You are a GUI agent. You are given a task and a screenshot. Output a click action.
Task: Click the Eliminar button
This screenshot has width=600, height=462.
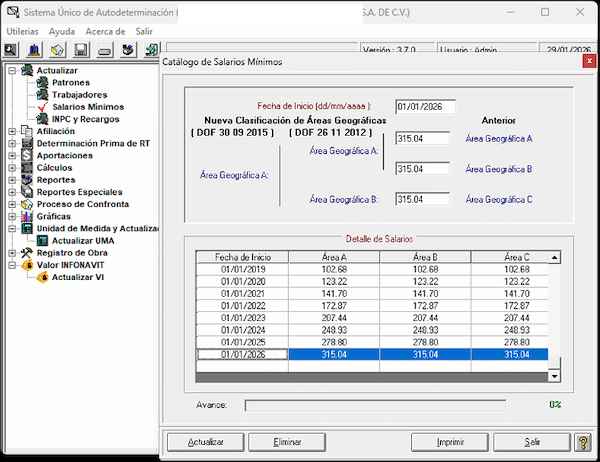pos(287,441)
